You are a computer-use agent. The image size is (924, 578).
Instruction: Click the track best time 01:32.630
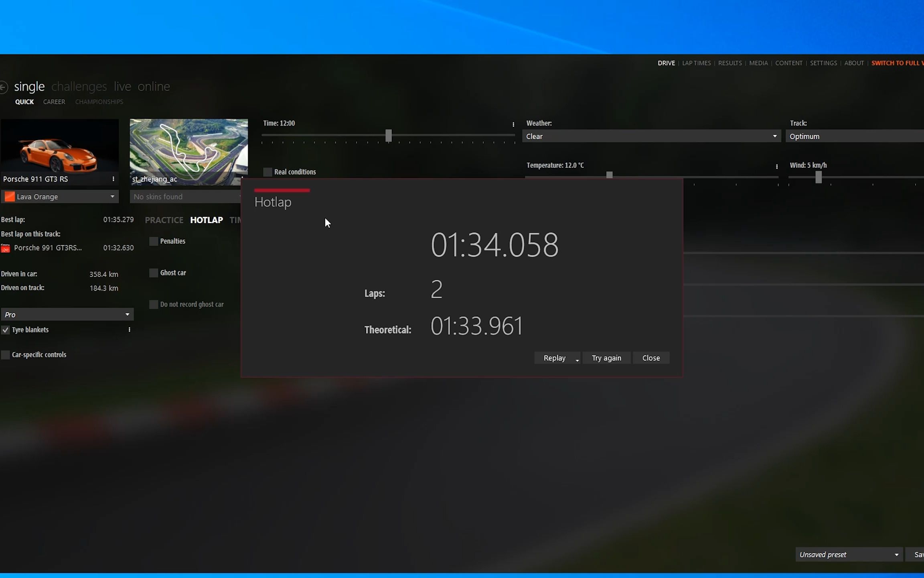(118, 248)
